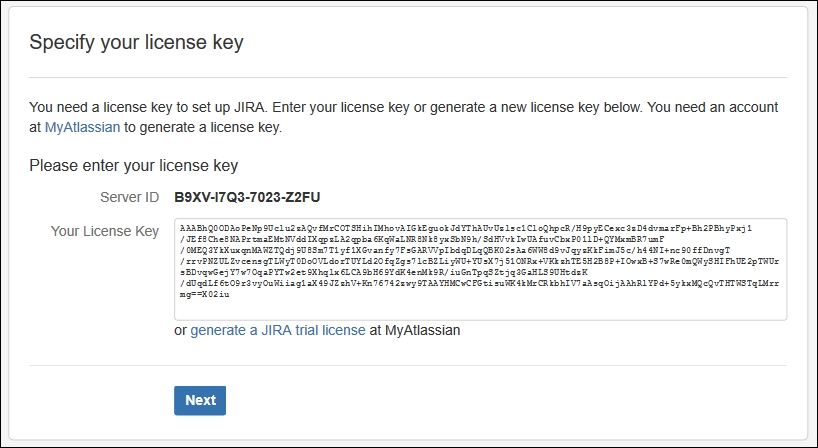
Task: Place cursor in license line starting AAABhQ0ODAoPeNp
Action: pyautogui.click(x=465, y=228)
